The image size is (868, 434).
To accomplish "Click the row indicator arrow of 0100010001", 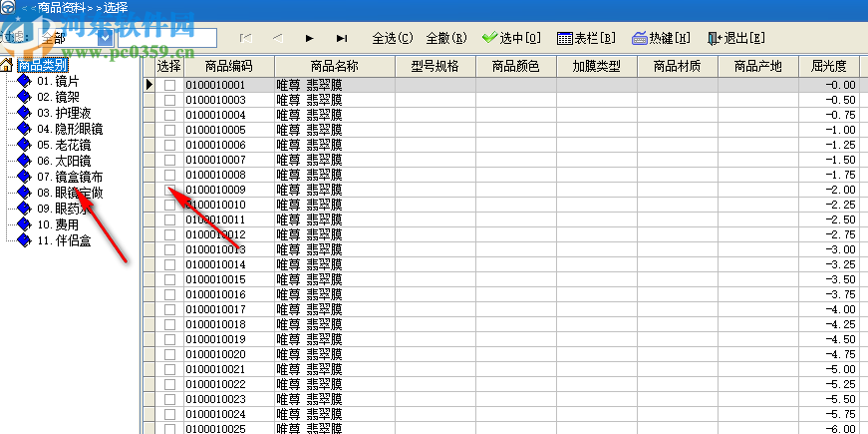I will [148, 85].
